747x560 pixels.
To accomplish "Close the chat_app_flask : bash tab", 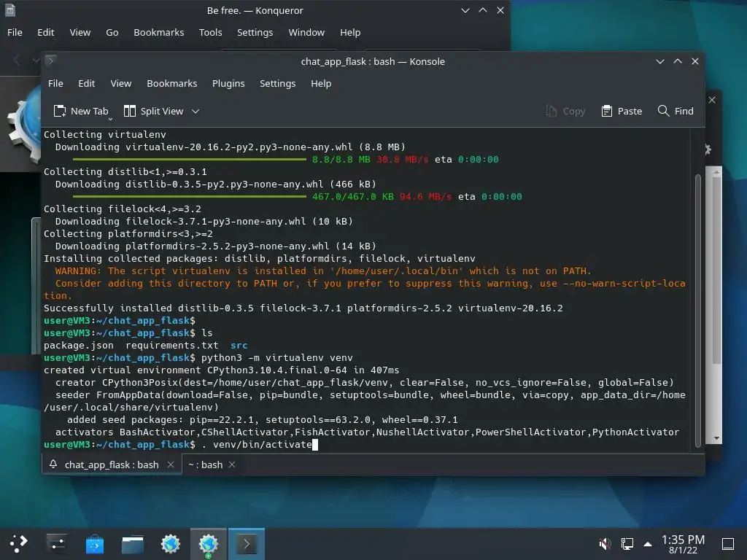I will 171,464.
